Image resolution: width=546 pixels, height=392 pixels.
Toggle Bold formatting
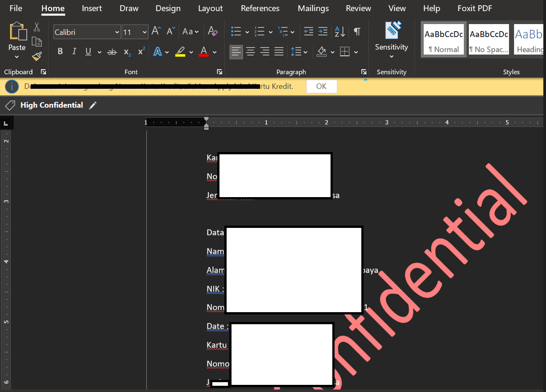click(x=60, y=52)
